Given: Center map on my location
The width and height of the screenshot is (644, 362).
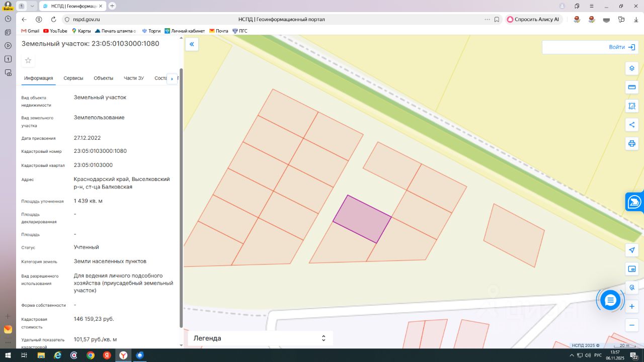Looking at the screenshot, I should pos(632,250).
